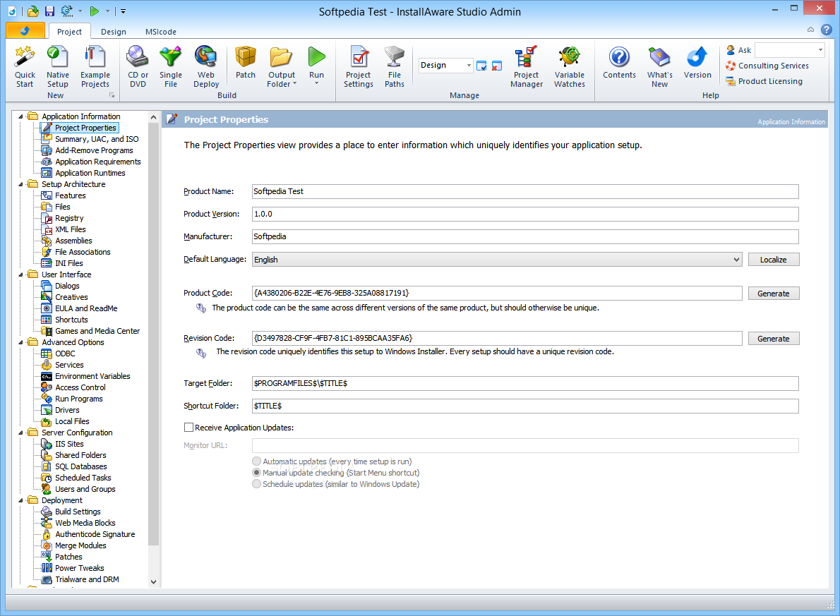The image size is (840, 616).
Task: Enable the Receive Application Updates checkbox
Action: click(x=188, y=428)
